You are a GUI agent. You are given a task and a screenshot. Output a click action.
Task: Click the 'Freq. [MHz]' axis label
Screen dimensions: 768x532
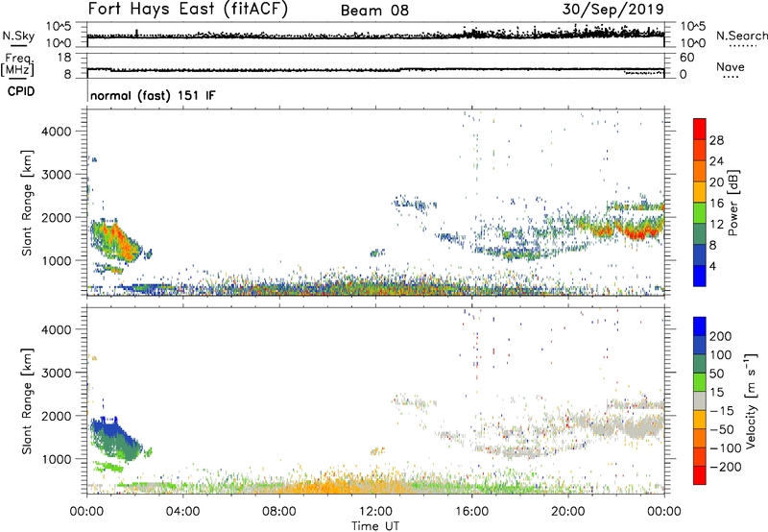pos(17,64)
